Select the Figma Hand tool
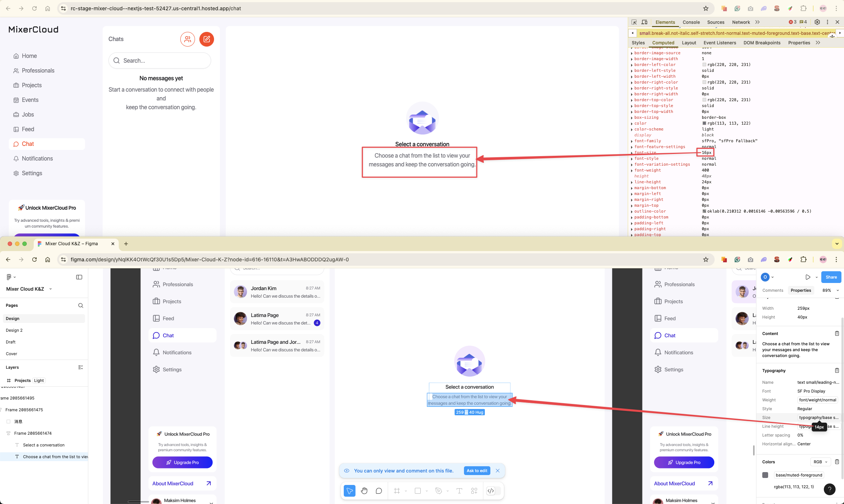The image size is (844, 504). coord(364,491)
